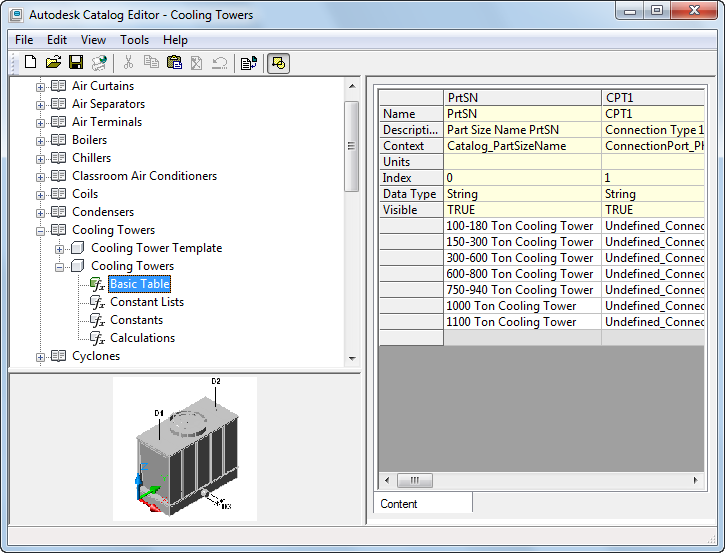725x553 pixels.
Task: Select the Content tab
Action: point(423,503)
